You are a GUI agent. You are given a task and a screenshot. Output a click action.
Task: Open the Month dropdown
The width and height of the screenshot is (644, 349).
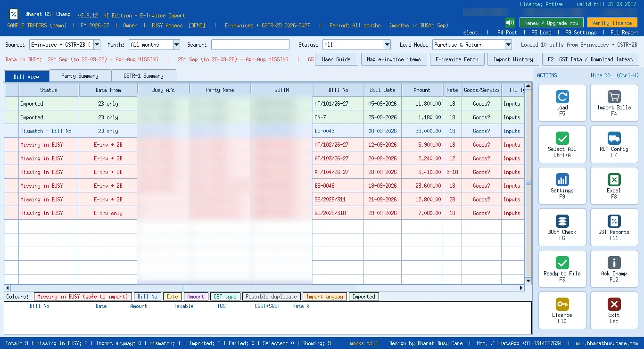(x=176, y=45)
